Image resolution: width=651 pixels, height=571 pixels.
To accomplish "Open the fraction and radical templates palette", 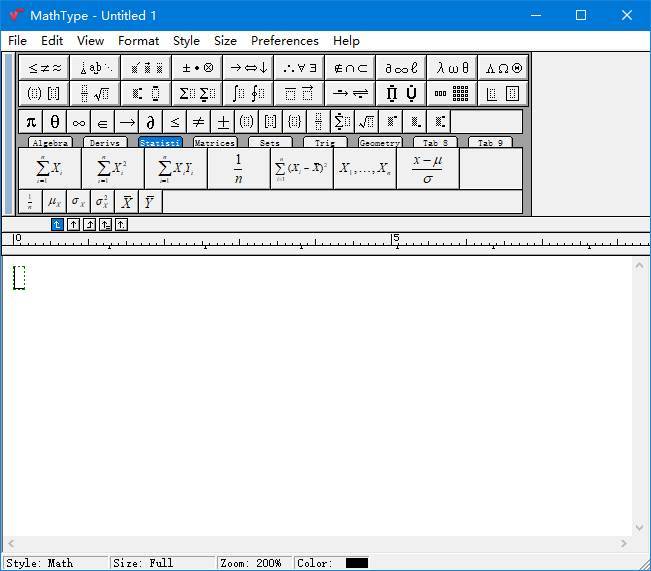I will pyautogui.click(x=95, y=93).
